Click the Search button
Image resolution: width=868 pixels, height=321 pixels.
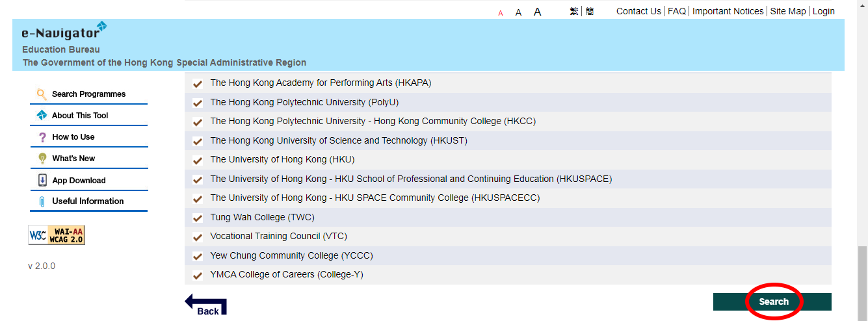point(772,302)
